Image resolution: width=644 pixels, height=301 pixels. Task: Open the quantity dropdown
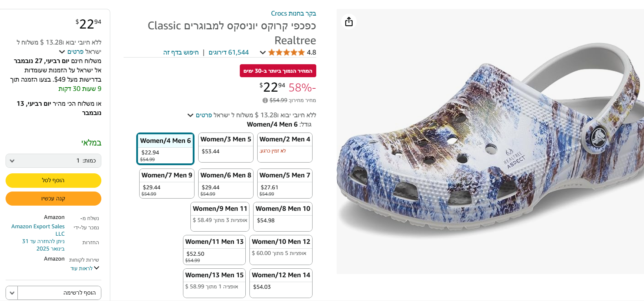click(x=53, y=161)
